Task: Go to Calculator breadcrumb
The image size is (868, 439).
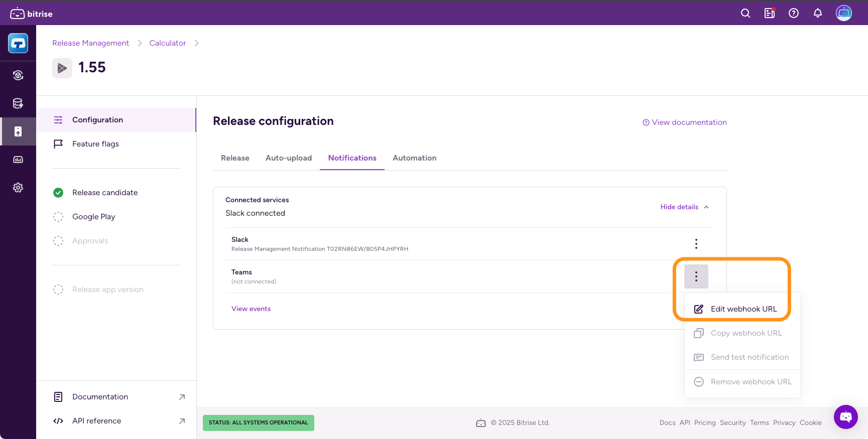Action: [x=168, y=43]
